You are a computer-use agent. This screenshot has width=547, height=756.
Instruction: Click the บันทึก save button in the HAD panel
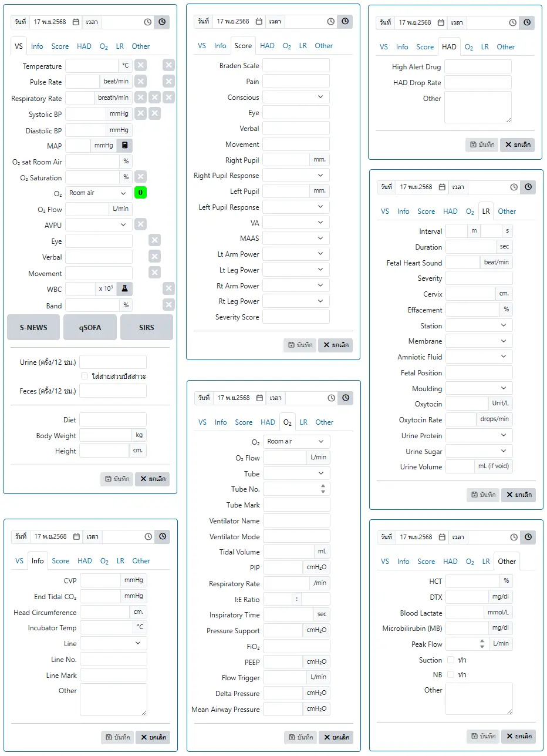tap(481, 145)
